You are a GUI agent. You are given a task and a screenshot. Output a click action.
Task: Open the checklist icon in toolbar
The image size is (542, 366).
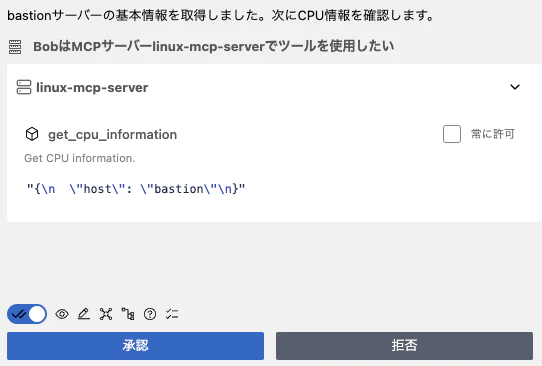[x=172, y=314]
